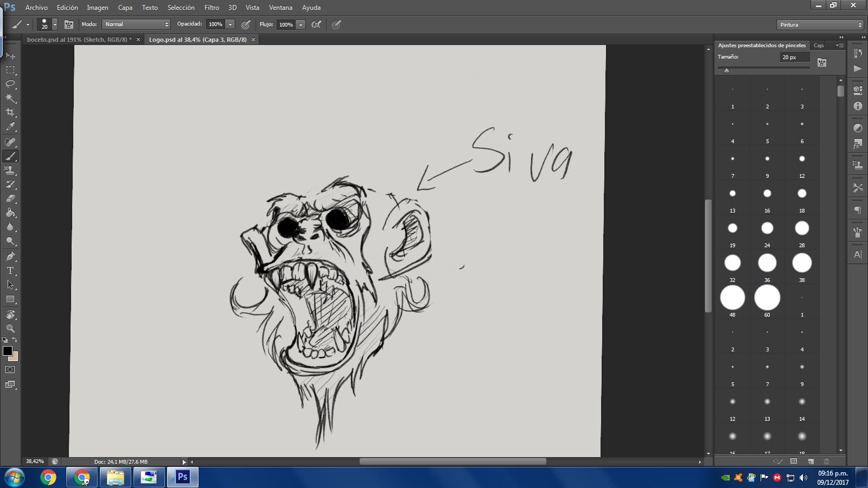Expand the collapsed icon panels
Image resolution: width=868 pixels, height=488 pixels.
[x=864, y=37]
